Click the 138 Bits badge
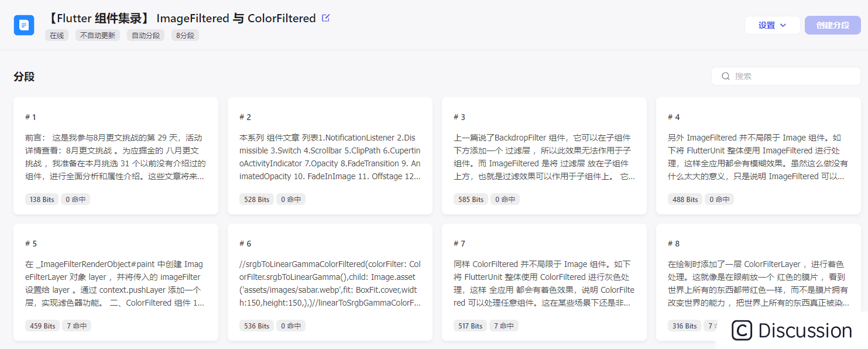This screenshot has width=868, height=349. pyautogui.click(x=42, y=200)
